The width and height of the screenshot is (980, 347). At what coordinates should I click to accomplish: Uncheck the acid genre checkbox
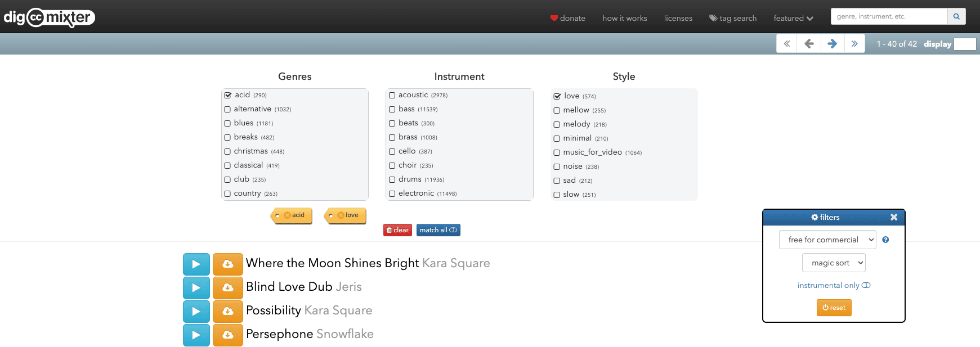click(228, 95)
